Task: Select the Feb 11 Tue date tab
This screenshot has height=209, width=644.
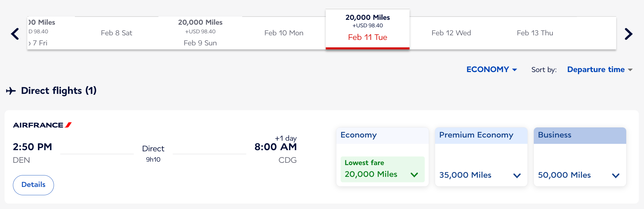Action: pos(368,29)
